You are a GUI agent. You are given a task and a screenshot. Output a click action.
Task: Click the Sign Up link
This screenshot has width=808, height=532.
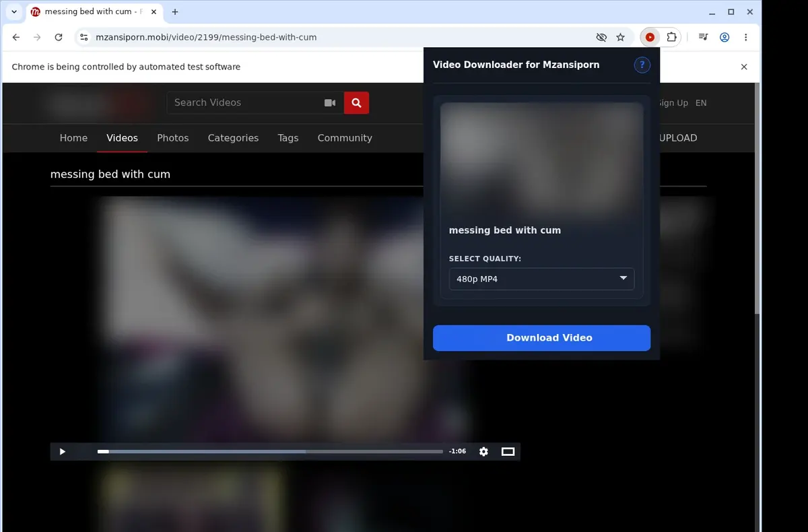[x=674, y=103]
